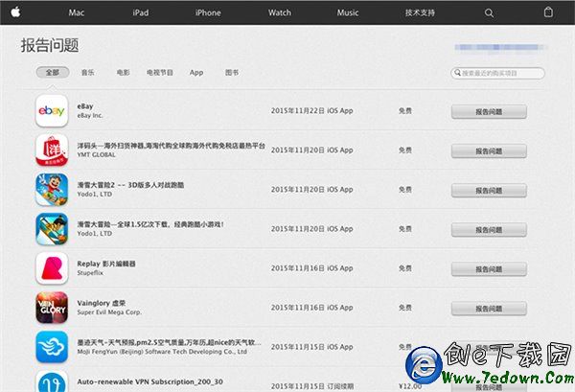The width and height of the screenshot is (575, 392).
Task: Click the eBay Inc. developer name
Action: [x=90, y=116]
